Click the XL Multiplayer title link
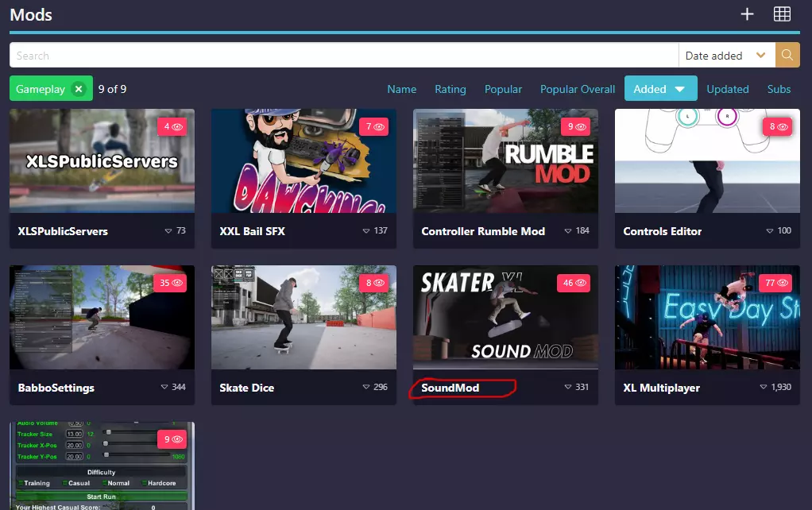812x510 pixels. [661, 388]
